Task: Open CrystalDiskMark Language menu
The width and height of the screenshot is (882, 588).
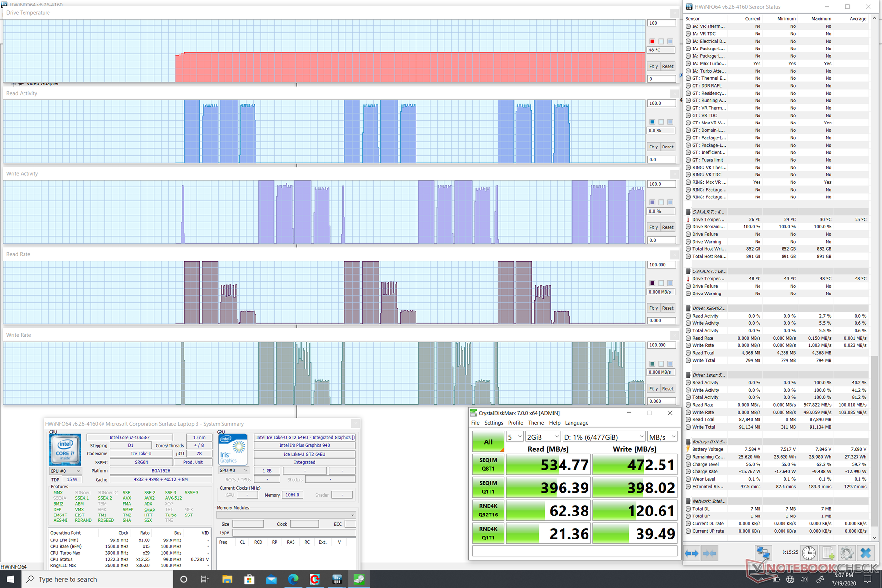Action: [x=577, y=423]
